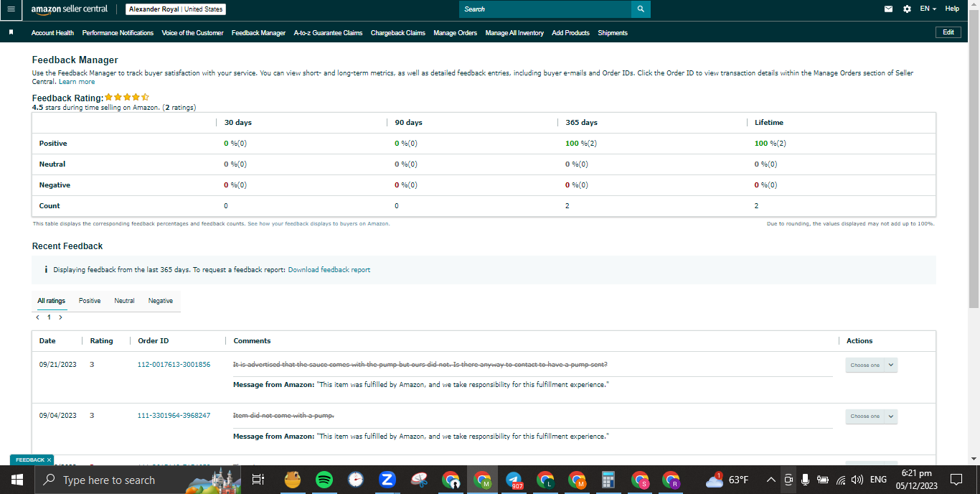Click 100 %(2) under 365 days

pos(581,144)
